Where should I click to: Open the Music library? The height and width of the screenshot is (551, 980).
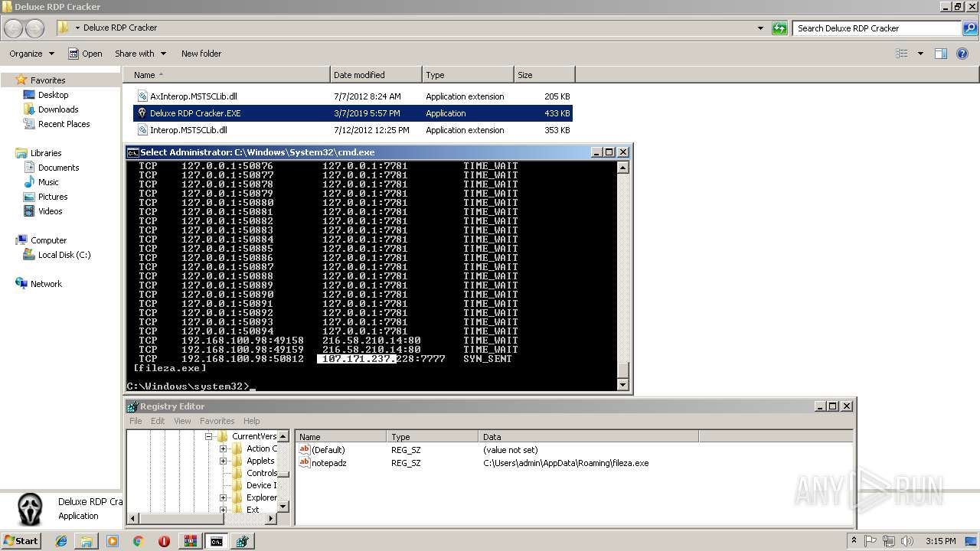pyautogui.click(x=48, y=182)
